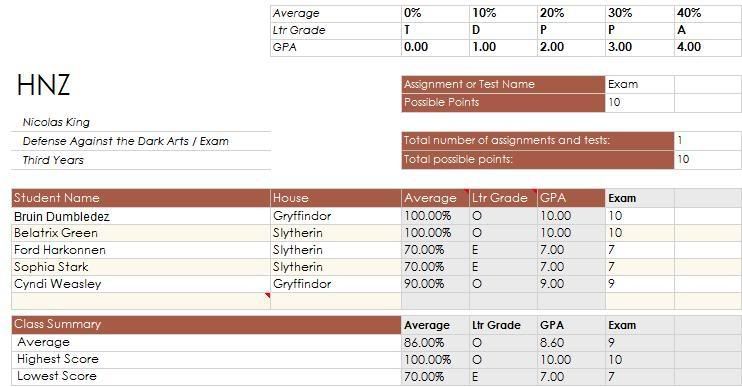This screenshot has width=742, height=387.
Task: Select Bruin Dumbledez's Gryffindor house cell
Action: click(336, 216)
